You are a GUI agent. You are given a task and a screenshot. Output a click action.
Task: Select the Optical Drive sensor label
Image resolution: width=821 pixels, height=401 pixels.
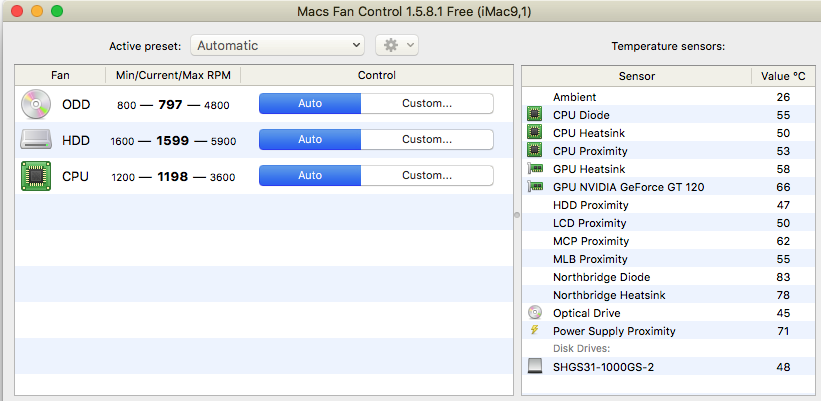586,313
